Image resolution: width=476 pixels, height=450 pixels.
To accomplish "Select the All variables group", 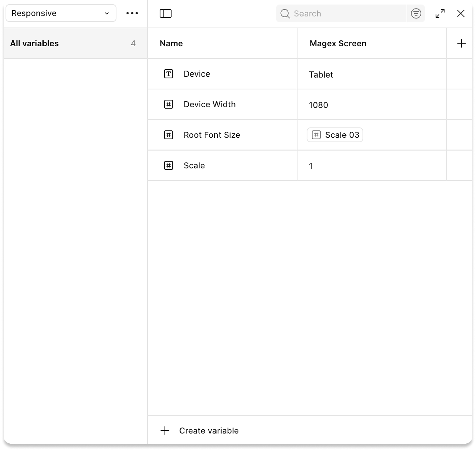I will tap(75, 43).
